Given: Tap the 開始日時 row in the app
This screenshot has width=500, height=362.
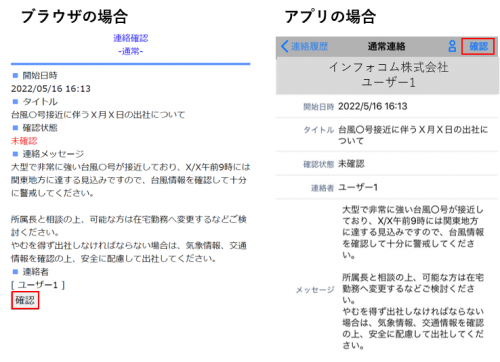Looking at the screenshot, I should pos(387,106).
